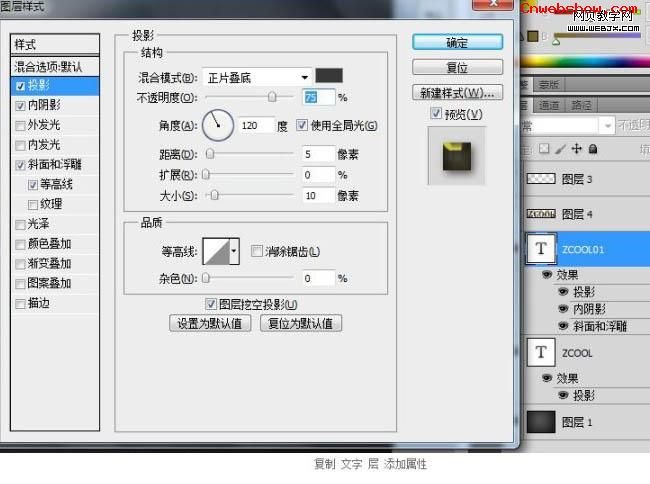Hide ZCOOL layer 效果 eye icon
Screen dimensions: 650x484
[x=547, y=378]
